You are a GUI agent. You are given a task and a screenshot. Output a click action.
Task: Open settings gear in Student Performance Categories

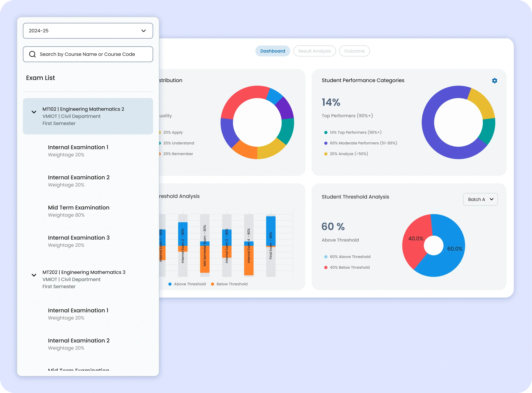[494, 81]
